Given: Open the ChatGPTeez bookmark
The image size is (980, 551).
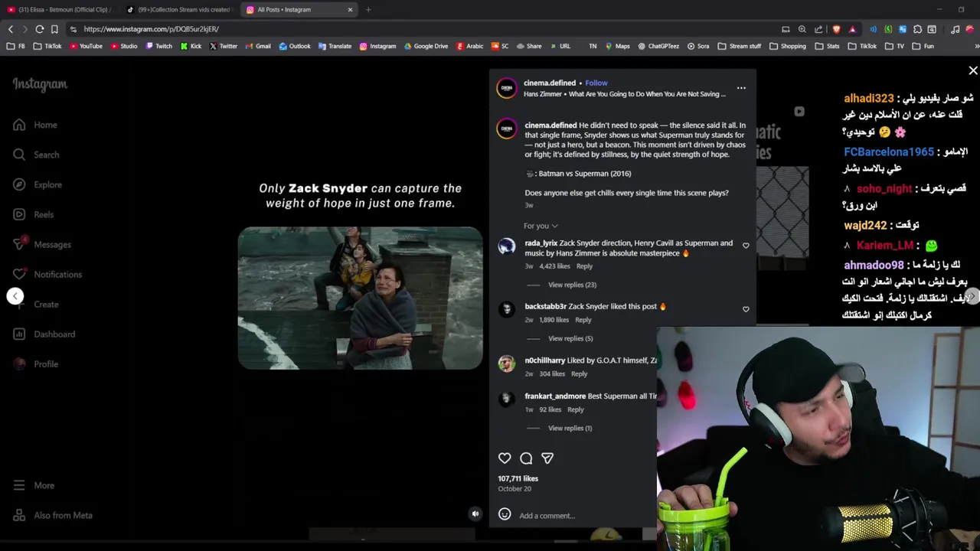Looking at the screenshot, I should (658, 46).
